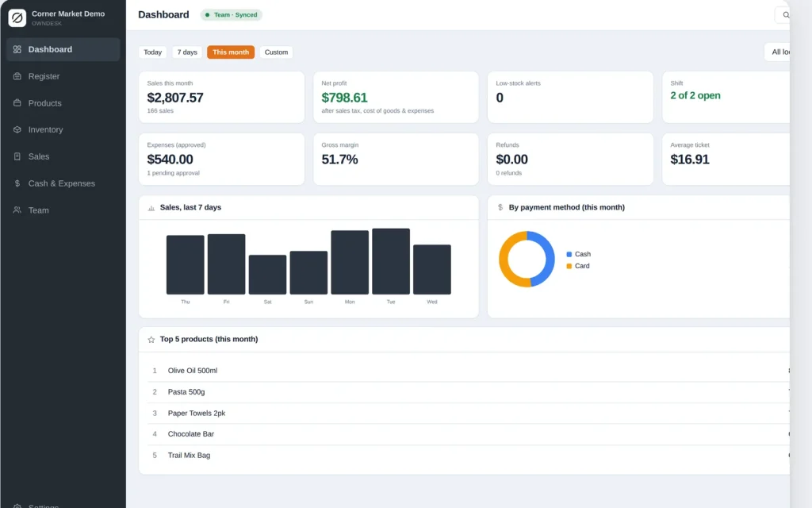The height and width of the screenshot is (508, 812).
Task: Click the Wednesday sales bar
Action: tap(432, 270)
